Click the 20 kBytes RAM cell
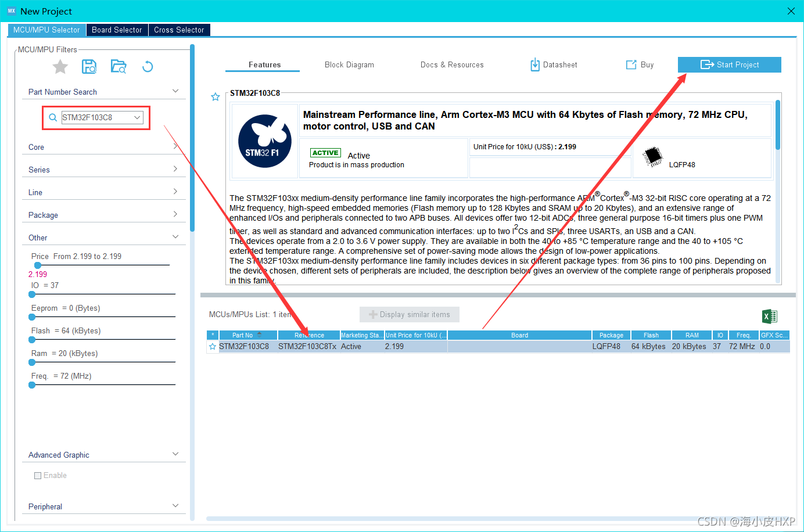The height and width of the screenshot is (532, 804). [689, 347]
